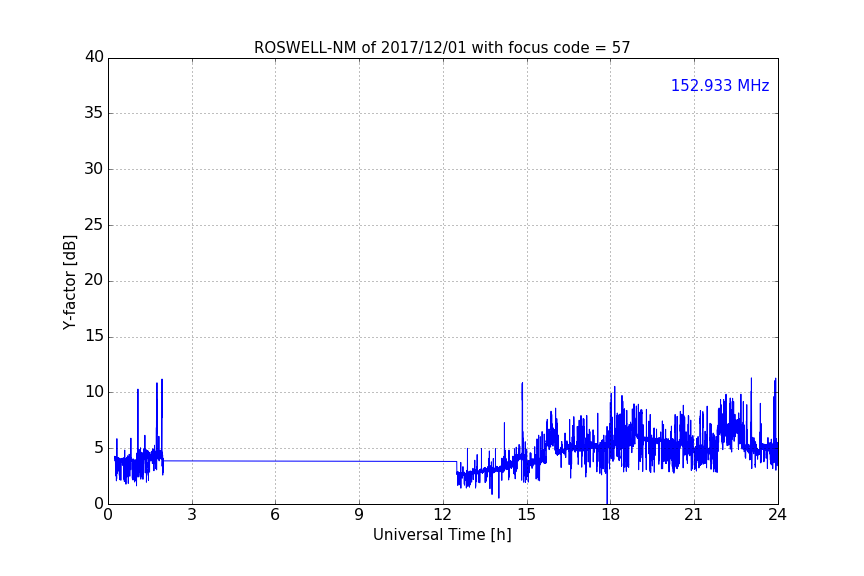The width and height of the screenshot is (864, 576).
Task: Click the y-axis tick label '40'
Action: click(94, 57)
